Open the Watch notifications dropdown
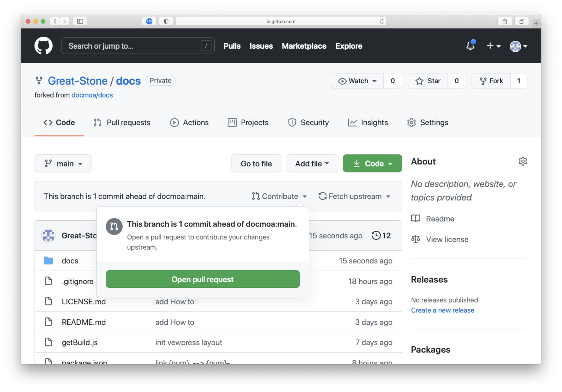 point(357,81)
